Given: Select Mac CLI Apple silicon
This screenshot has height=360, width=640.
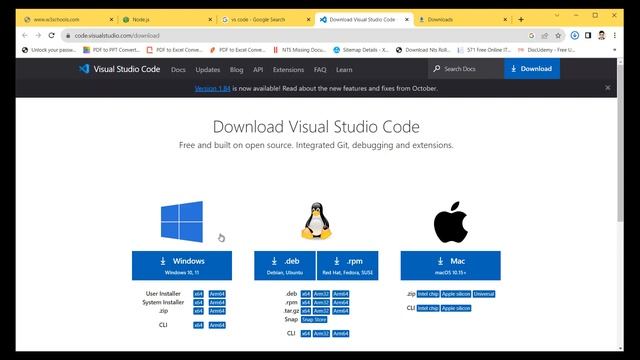Looking at the screenshot, I should pyautogui.click(x=456, y=308).
